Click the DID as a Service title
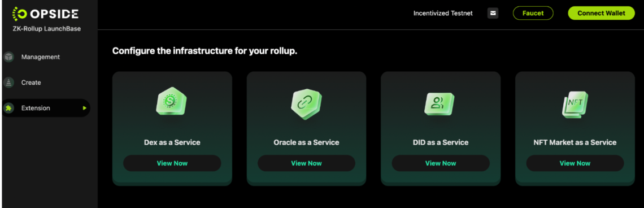This screenshot has height=208, width=644. [441, 142]
